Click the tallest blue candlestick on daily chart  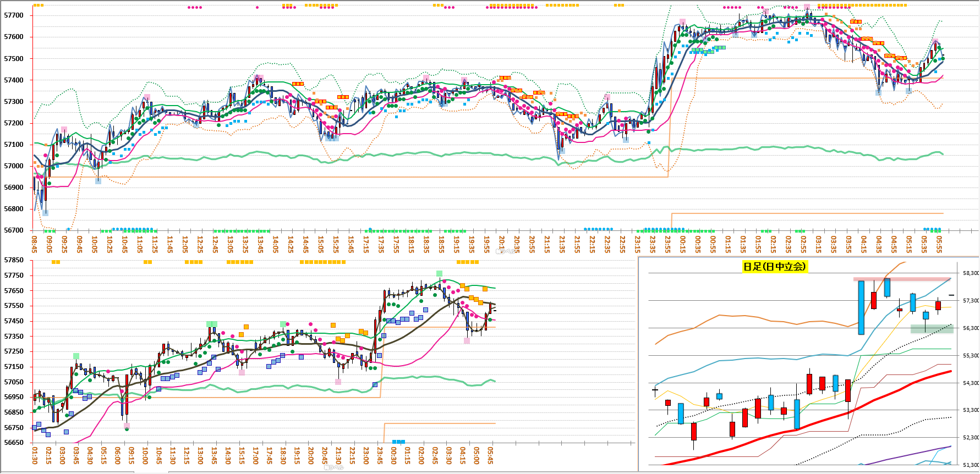point(861,307)
